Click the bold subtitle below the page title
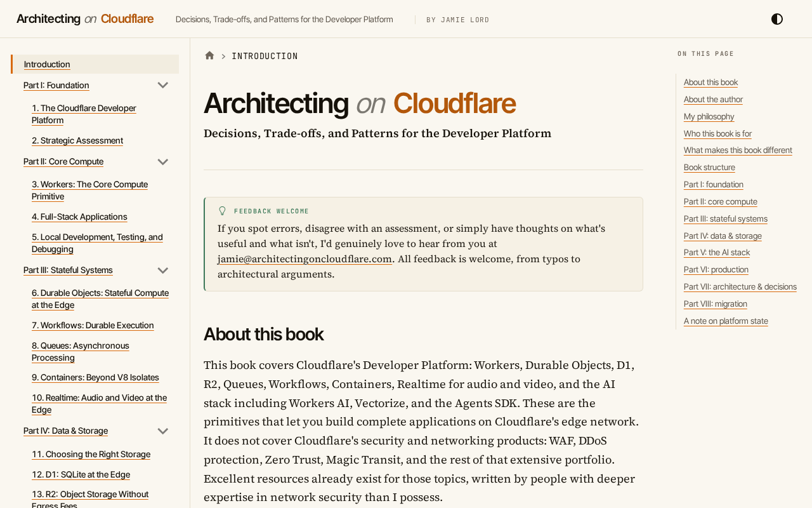 [x=377, y=133]
